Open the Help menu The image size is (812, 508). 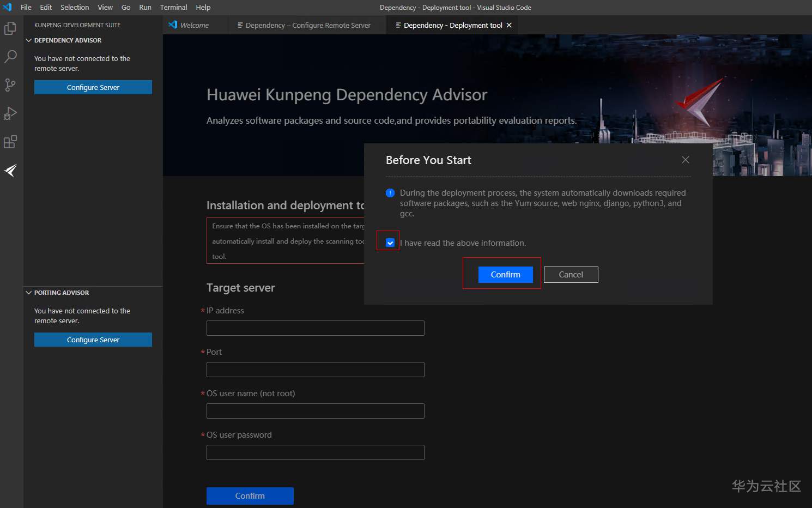pyautogui.click(x=203, y=7)
